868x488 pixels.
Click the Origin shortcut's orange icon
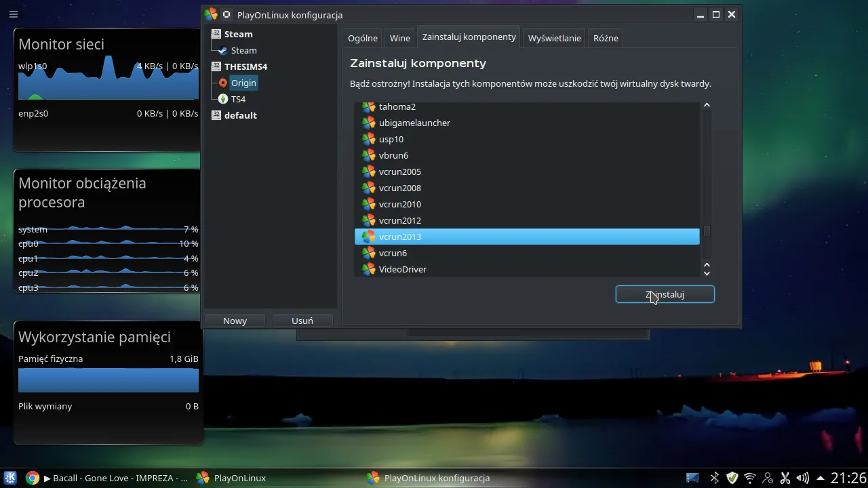point(222,83)
